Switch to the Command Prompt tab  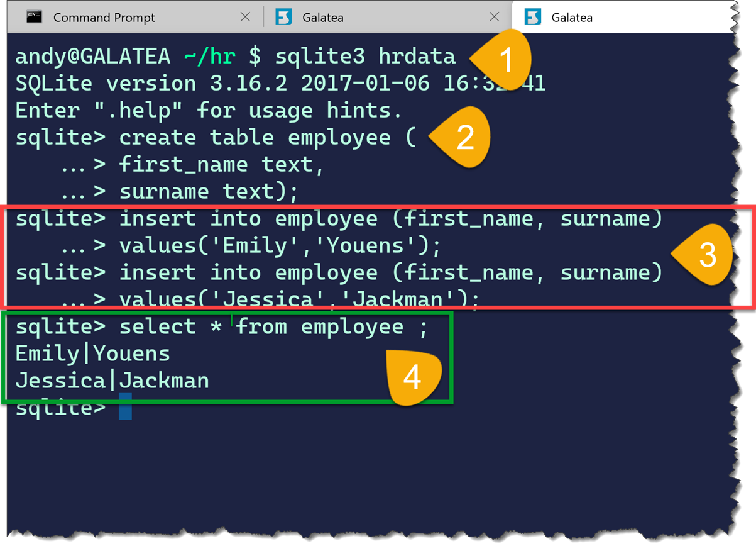pyautogui.click(x=104, y=18)
